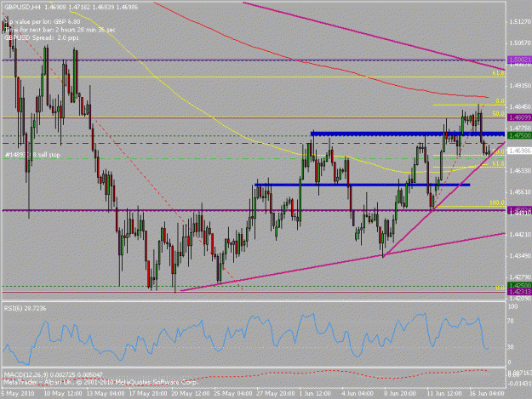Click the '4 Jun 04:00' time axis label
The width and height of the screenshot is (532, 399).
point(358,394)
